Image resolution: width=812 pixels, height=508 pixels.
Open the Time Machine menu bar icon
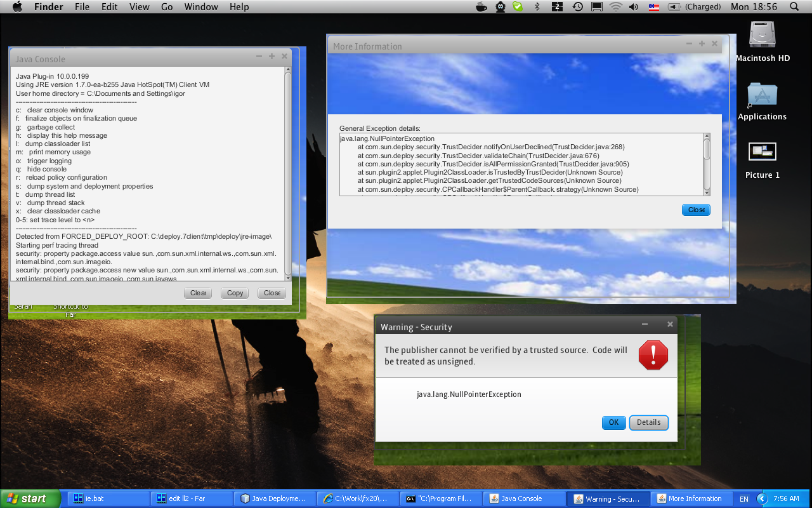577,7
